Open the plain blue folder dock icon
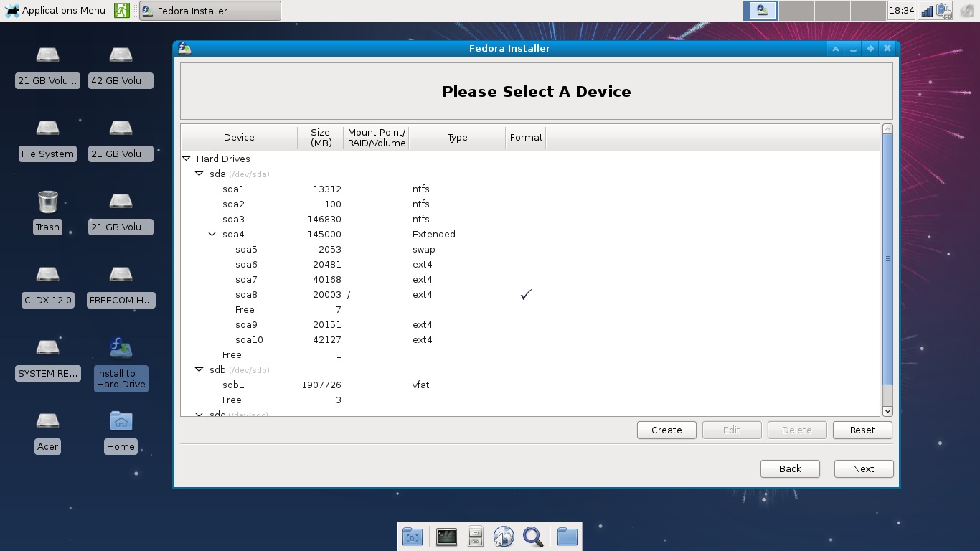The width and height of the screenshot is (980, 551). point(567,536)
